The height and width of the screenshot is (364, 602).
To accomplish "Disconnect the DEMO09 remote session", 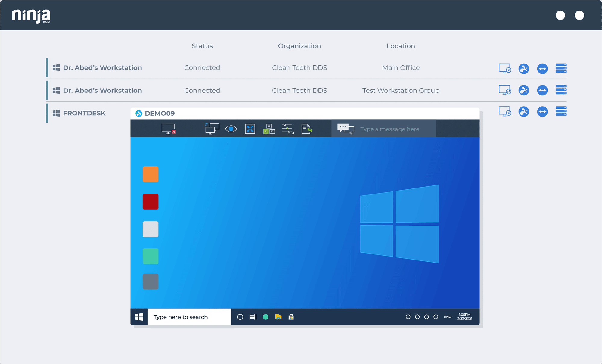I will (x=169, y=129).
